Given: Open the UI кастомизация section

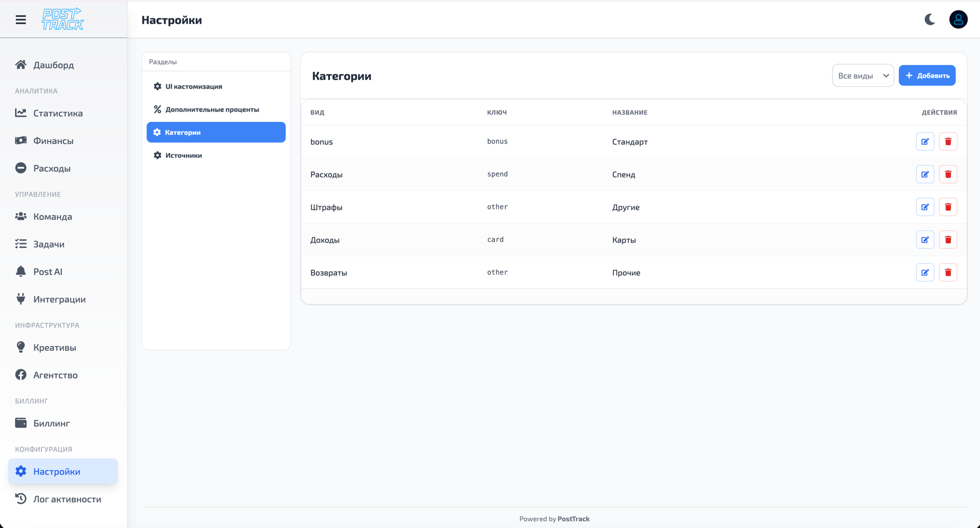Looking at the screenshot, I should click(x=194, y=86).
